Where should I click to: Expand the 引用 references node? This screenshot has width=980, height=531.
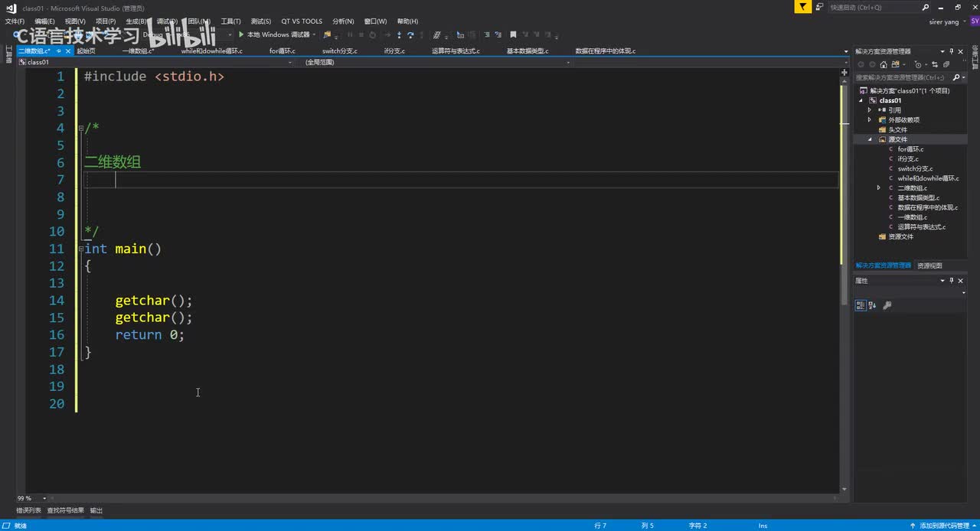[x=870, y=110]
